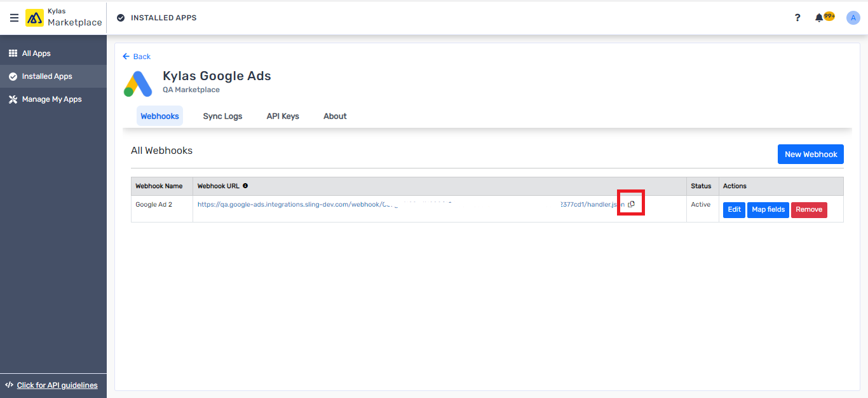This screenshot has height=398, width=868.
Task: Remove the Google Ad 2 webhook
Action: click(809, 210)
